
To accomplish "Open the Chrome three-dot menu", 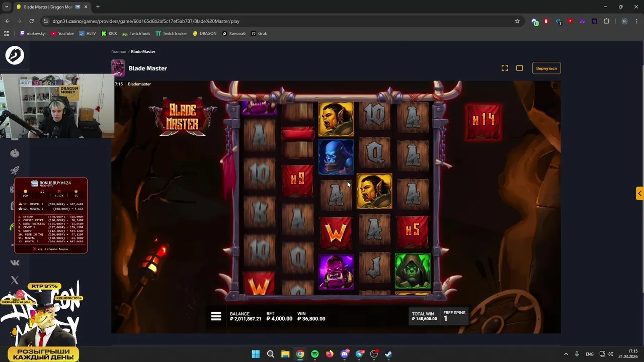I will pos(636,21).
